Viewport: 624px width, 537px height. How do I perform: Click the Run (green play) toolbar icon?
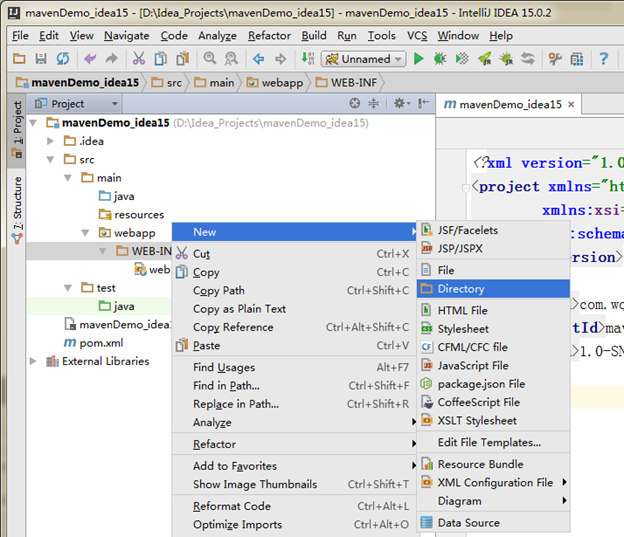pyautogui.click(x=419, y=59)
